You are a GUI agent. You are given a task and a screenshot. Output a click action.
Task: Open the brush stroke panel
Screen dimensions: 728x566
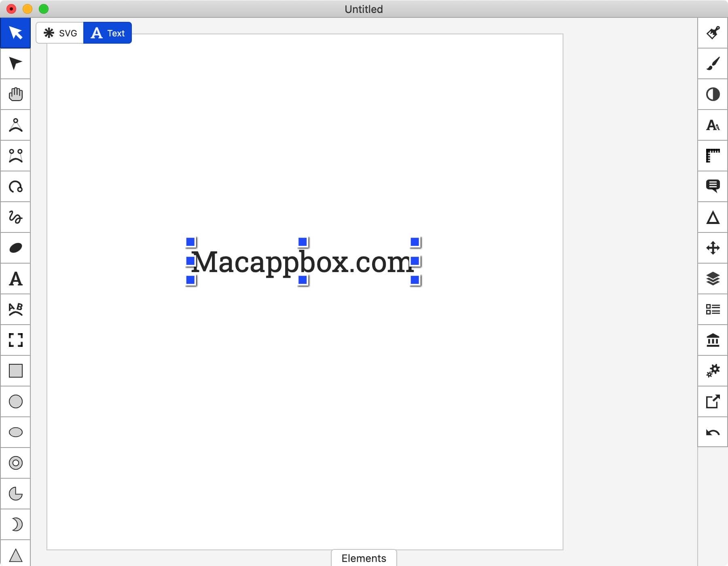tap(713, 63)
